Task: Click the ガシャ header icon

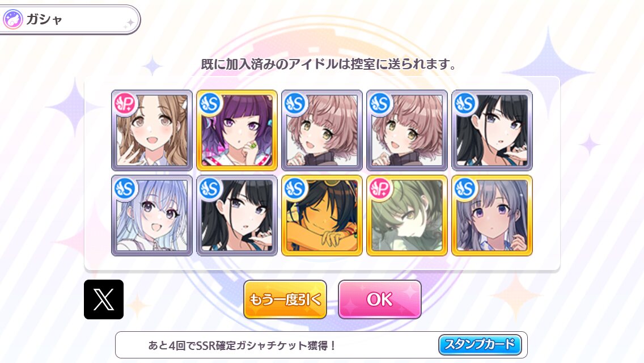Action: (12, 19)
